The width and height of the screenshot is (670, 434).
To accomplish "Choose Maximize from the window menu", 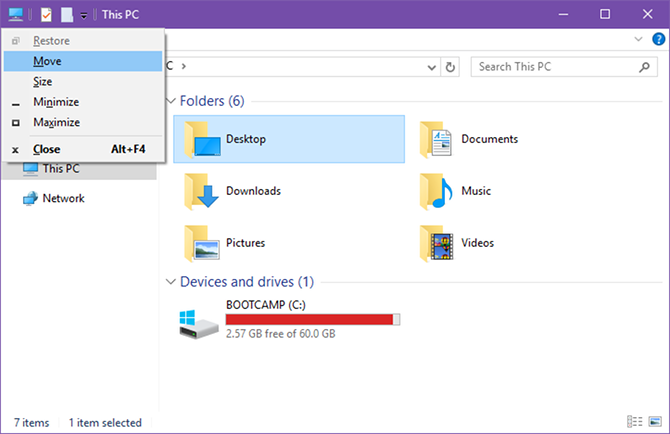I will (83, 123).
